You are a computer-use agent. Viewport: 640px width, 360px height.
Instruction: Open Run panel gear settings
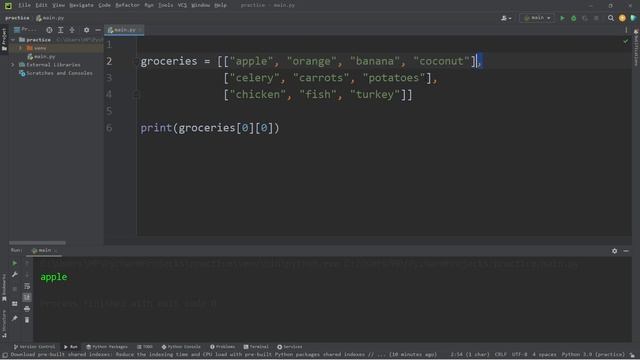[614, 251]
